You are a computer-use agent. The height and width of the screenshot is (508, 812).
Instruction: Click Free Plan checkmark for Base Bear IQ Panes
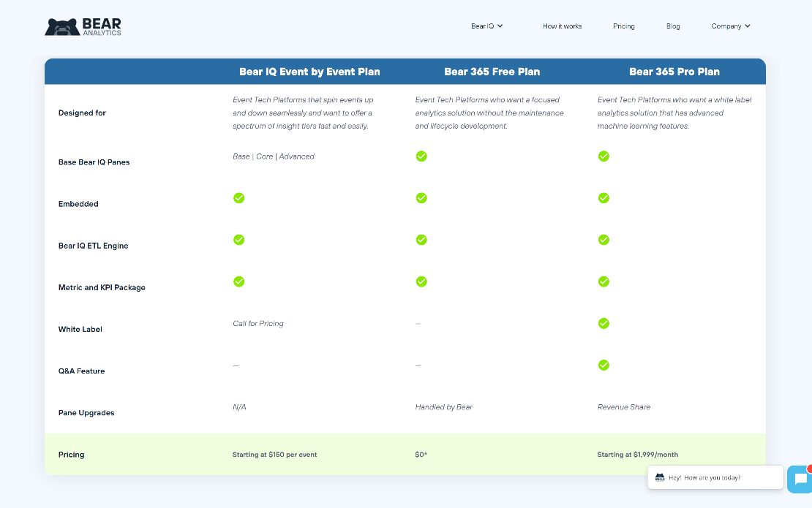421,156
